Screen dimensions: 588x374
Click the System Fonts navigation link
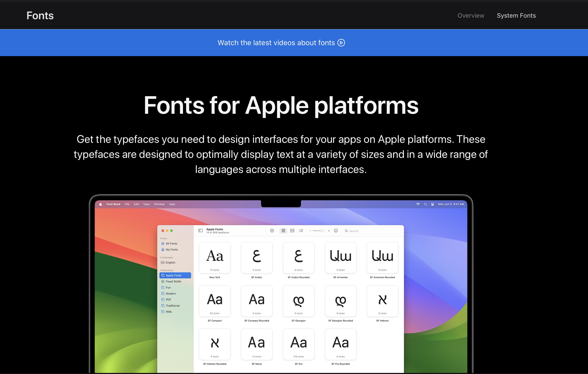516,15
